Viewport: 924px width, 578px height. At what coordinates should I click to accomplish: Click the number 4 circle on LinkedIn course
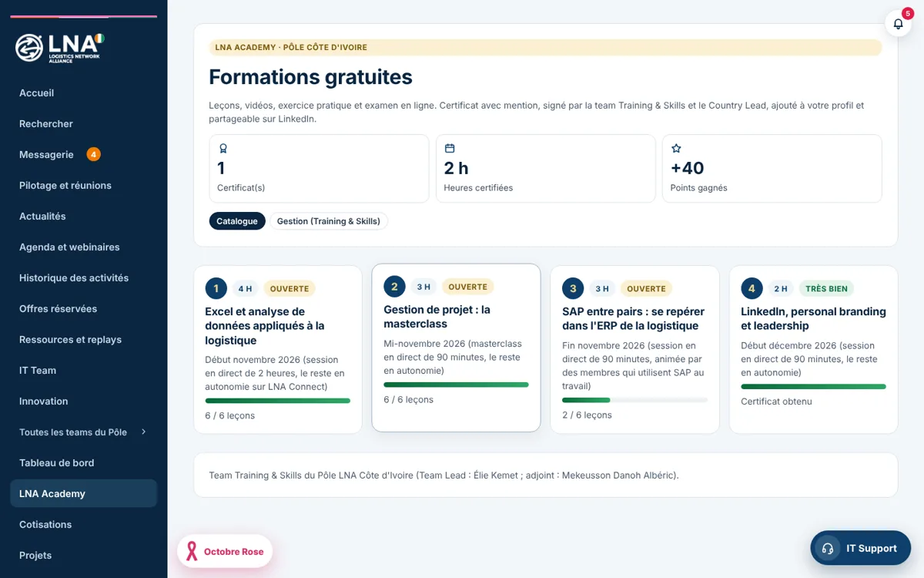click(x=752, y=289)
